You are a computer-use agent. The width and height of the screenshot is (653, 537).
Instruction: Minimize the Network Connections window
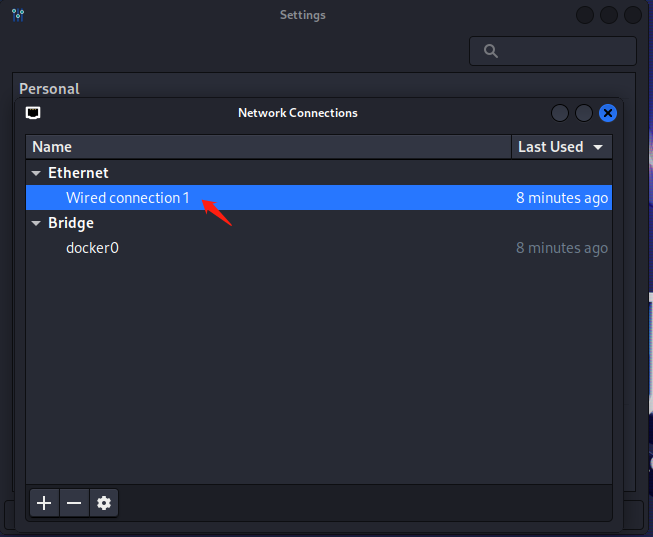point(560,113)
